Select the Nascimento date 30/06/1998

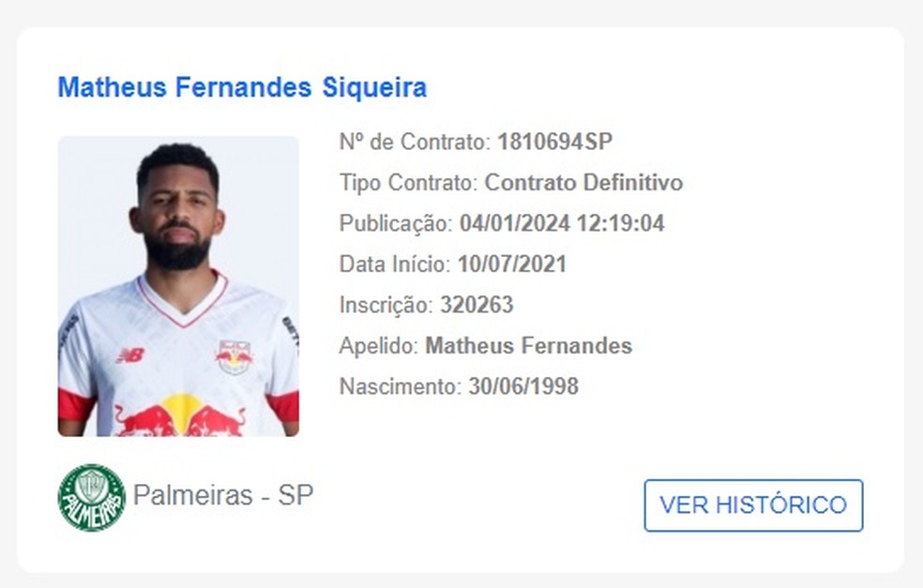point(523,385)
